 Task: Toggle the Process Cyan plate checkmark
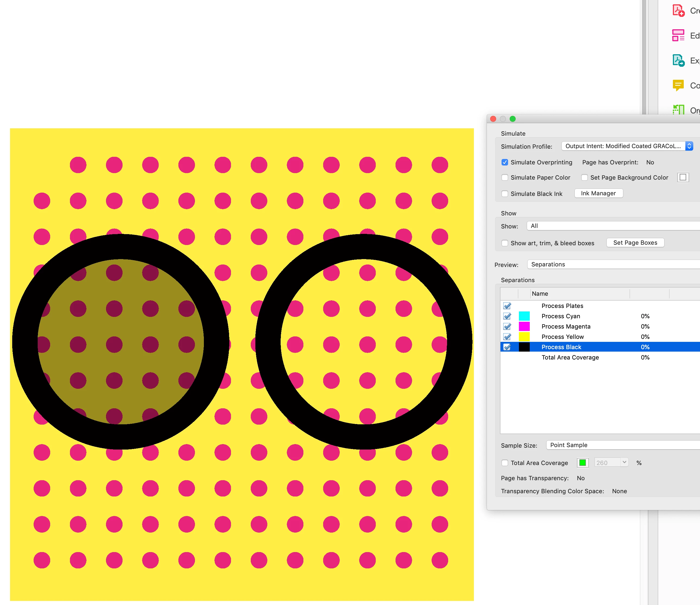click(x=507, y=316)
